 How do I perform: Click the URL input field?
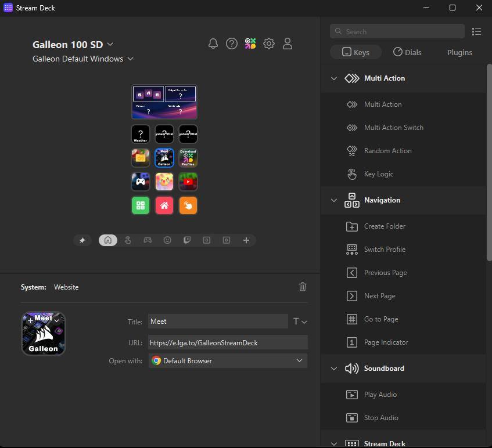228,342
